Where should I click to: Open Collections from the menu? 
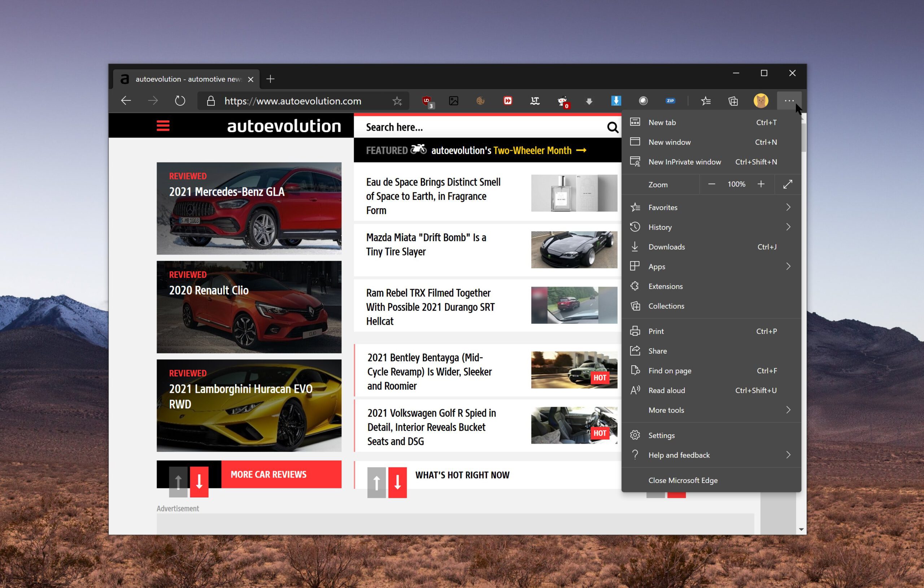coord(711,306)
